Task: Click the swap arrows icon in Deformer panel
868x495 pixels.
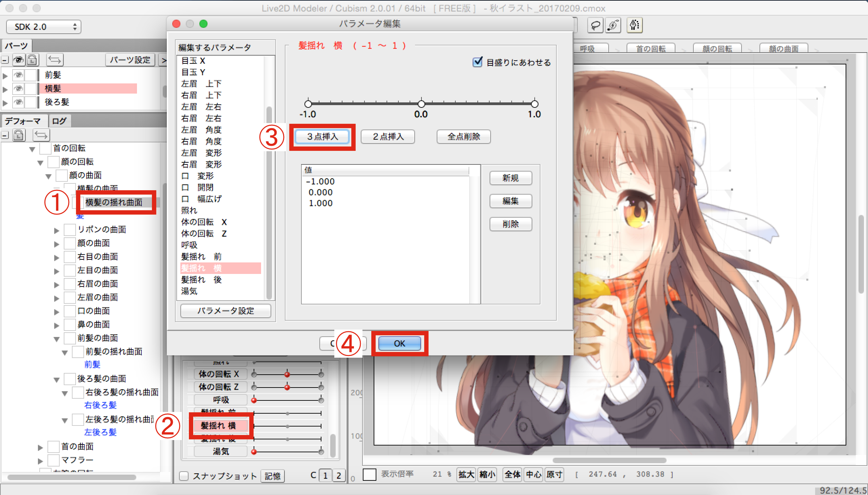Action: click(x=41, y=135)
